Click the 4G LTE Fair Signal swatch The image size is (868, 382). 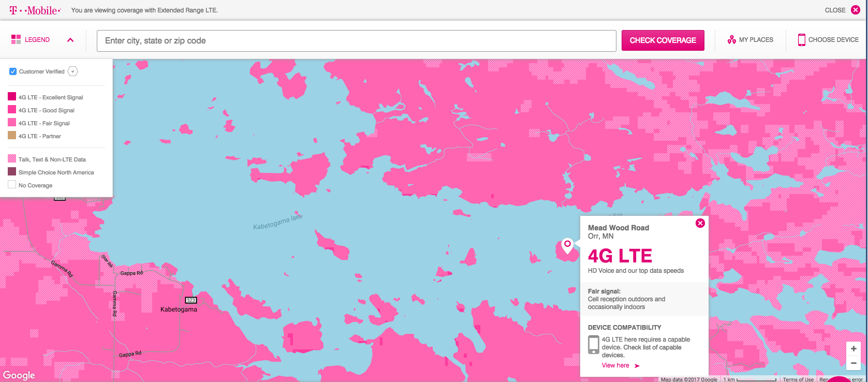12,122
